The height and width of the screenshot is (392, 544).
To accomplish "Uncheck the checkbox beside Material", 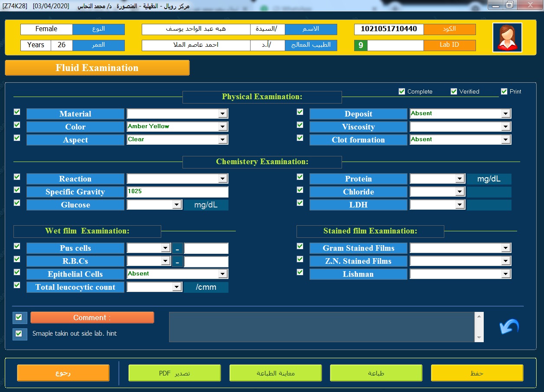I will pyautogui.click(x=17, y=112).
